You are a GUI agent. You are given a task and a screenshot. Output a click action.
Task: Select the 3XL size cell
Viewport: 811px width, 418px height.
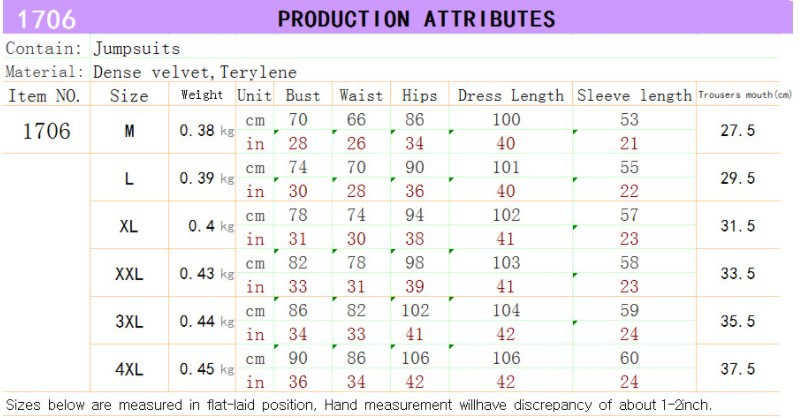coord(129,321)
